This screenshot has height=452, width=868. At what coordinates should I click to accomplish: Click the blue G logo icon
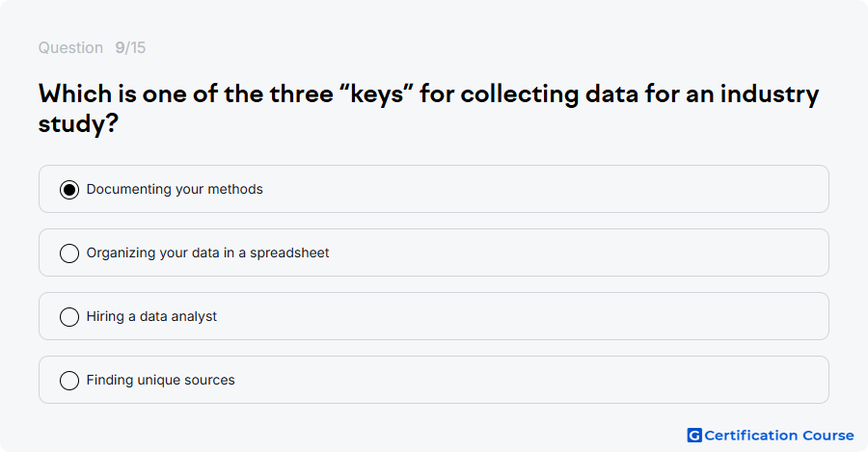pos(694,436)
